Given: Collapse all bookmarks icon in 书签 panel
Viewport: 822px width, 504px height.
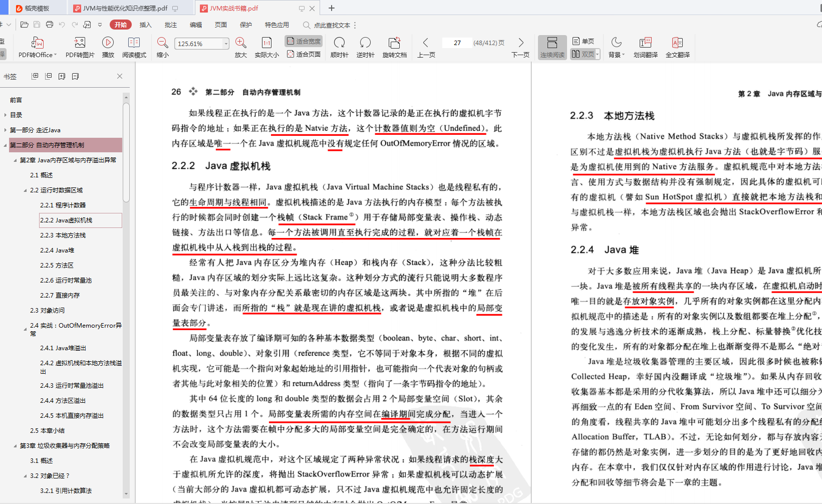Looking at the screenshot, I should [48, 76].
